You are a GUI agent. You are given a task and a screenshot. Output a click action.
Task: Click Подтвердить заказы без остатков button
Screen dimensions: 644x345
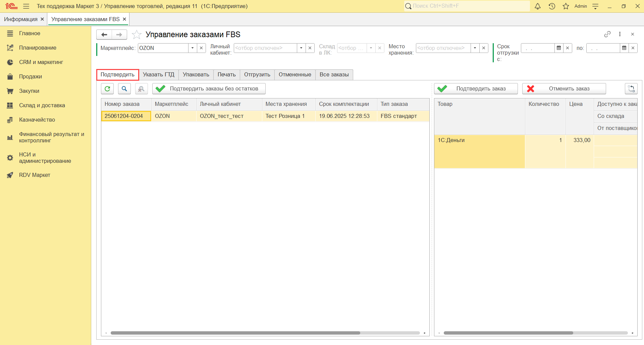tap(209, 89)
